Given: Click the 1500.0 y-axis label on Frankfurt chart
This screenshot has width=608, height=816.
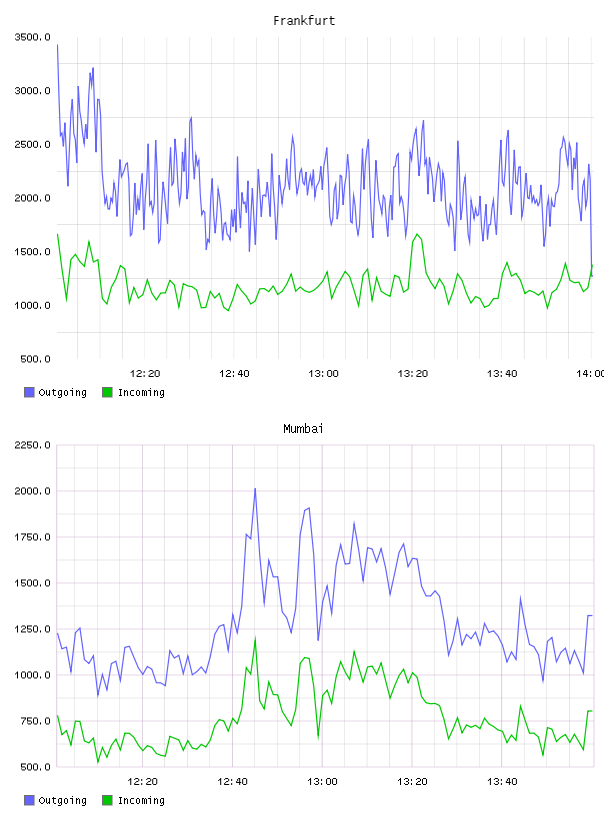Looking at the screenshot, I should pyautogui.click(x=32, y=252).
